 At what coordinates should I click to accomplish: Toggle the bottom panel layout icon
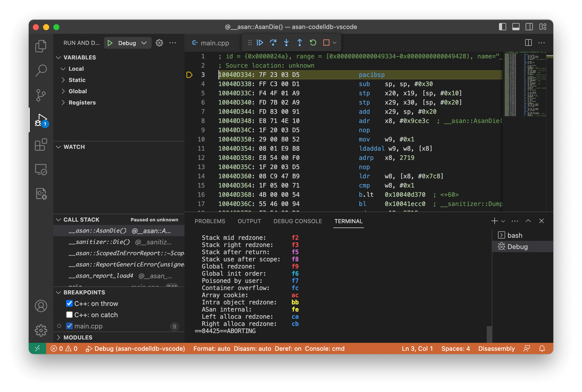click(516, 27)
